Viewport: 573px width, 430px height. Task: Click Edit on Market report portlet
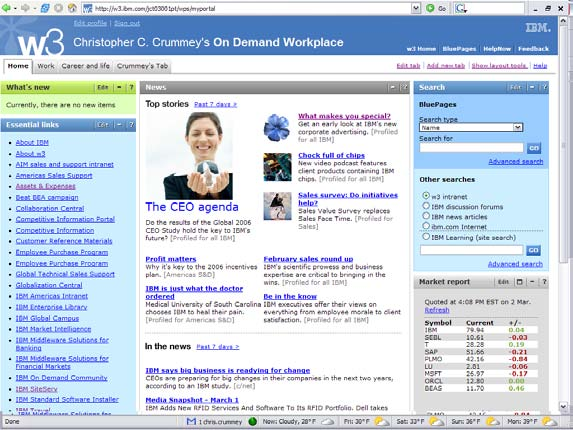pyautogui.click(x=503, y=282)
